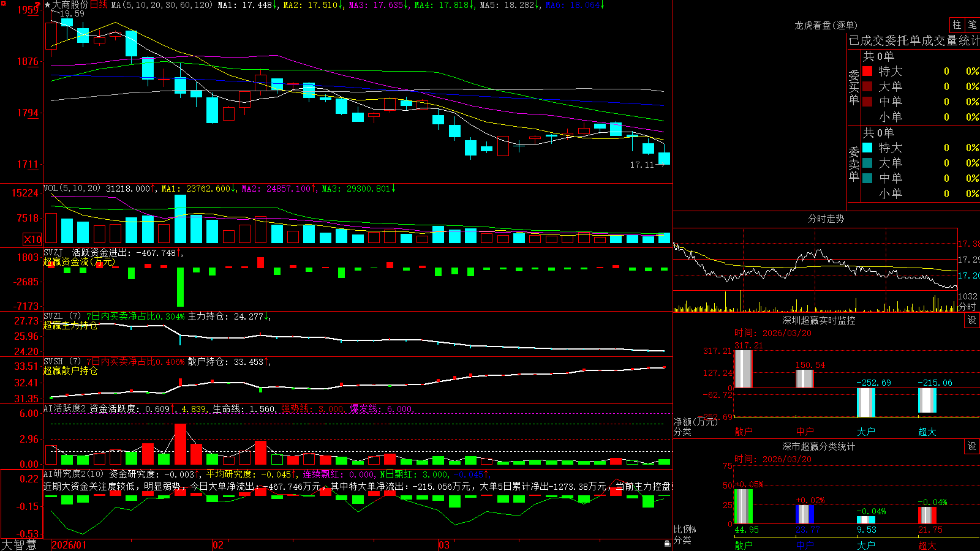Toggle the 柱 bar display mode
The image size is (980, 551).
click(957, 24)
